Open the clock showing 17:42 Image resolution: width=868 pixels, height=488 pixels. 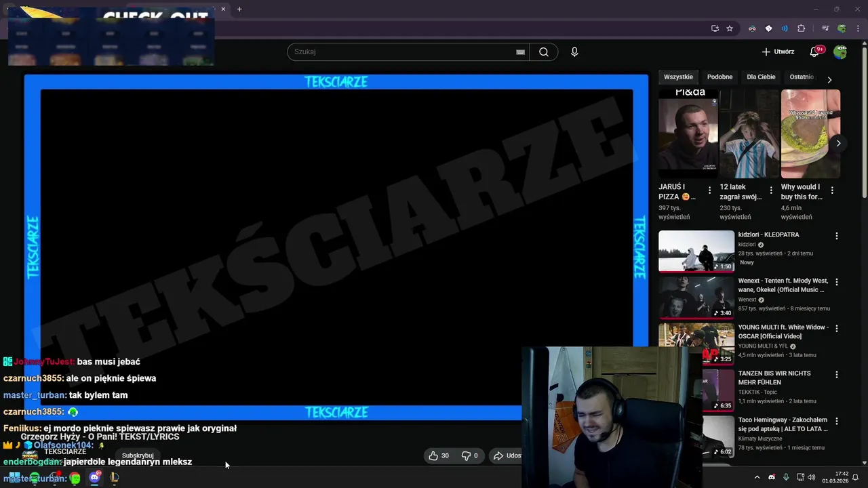pyautogui.click(x=835, y=478)
